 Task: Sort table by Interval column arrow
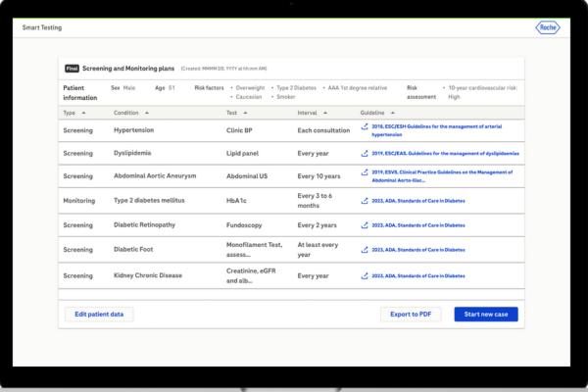tap(325, 113)
